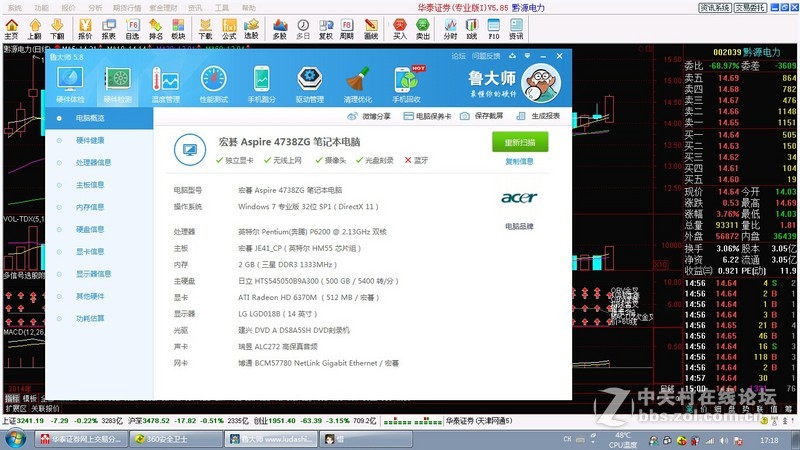This screenshot has height=450, width=800.
Task: Open the Windows Start orb
Action: point(14,439)
